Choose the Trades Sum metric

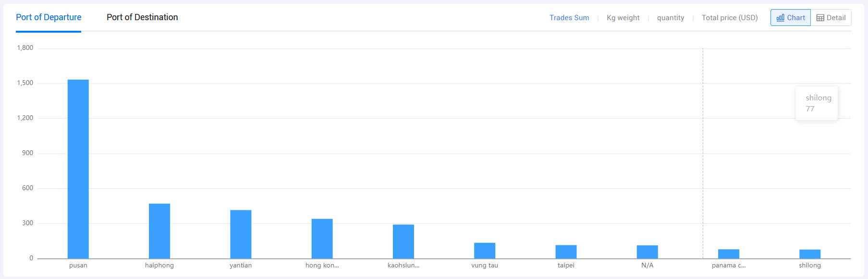point(569,18)
